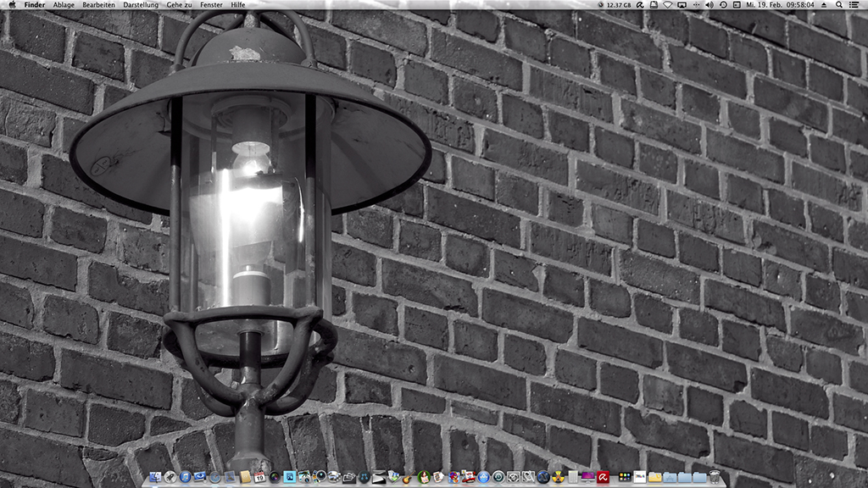Launch Avira antivirus from the dock
868x488 pixels.
point(603,477)
